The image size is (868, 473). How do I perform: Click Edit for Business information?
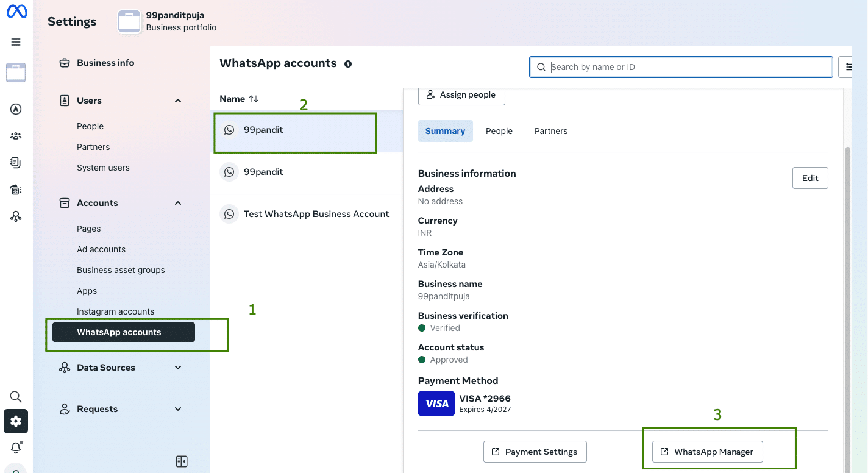point(810,178)
